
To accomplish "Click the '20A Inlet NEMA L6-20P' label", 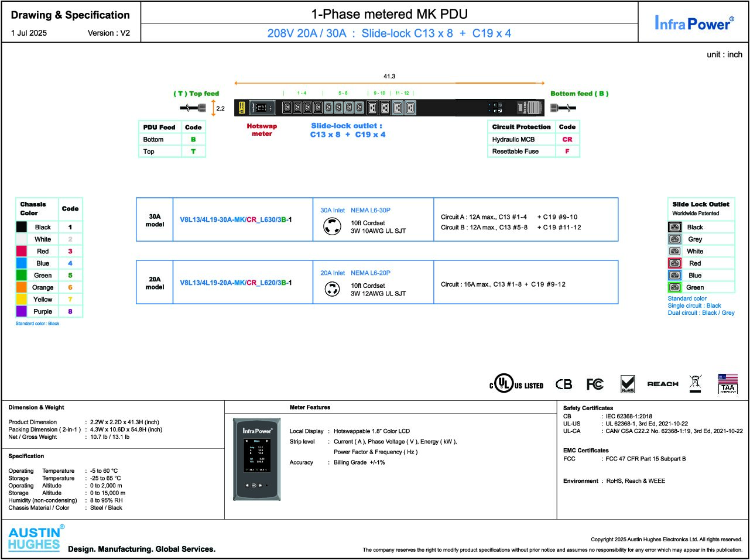I will pyautogui.click(x=355, y=273).
